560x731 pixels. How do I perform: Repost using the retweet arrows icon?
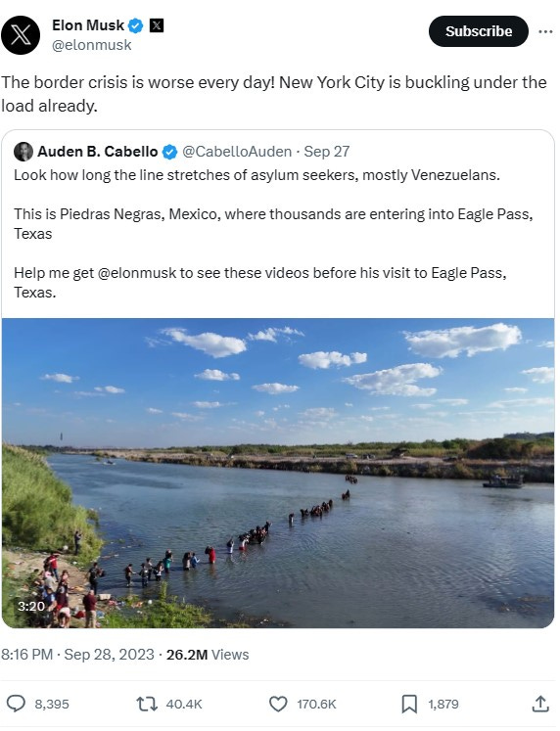tap(147, 704)
